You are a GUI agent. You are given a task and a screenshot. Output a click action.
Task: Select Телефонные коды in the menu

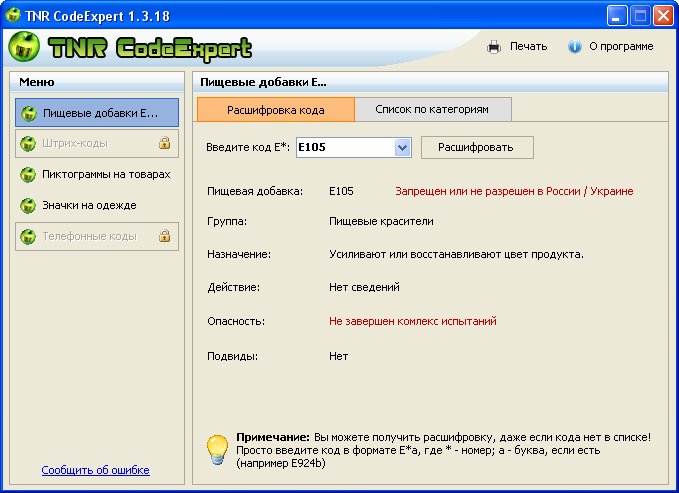[88, 237]
